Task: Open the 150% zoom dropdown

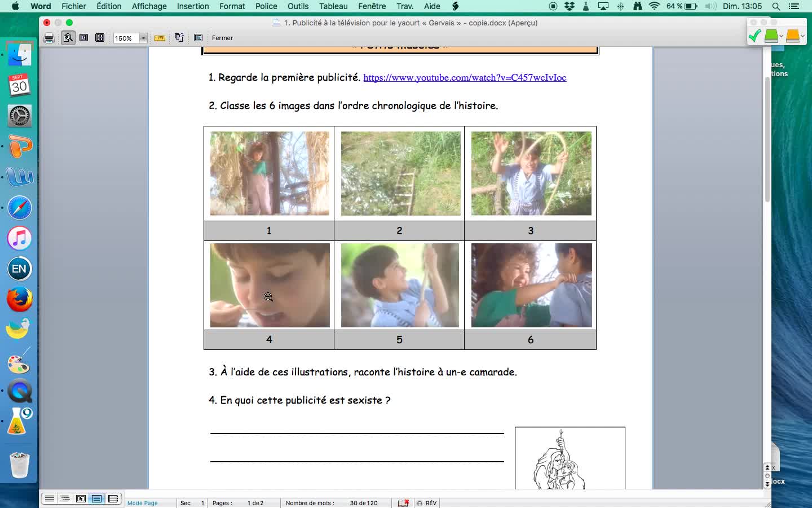Action: (x=143, y=38)
